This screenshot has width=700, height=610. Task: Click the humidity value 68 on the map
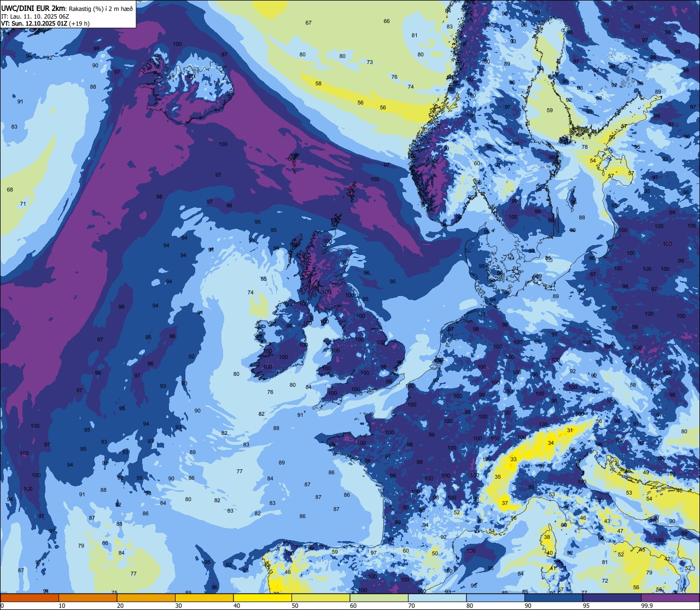click(x=10, y=189)
